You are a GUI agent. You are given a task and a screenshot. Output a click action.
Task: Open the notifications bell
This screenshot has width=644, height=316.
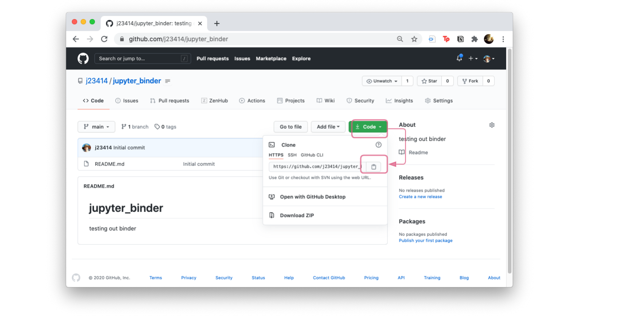tap(459, 58)
